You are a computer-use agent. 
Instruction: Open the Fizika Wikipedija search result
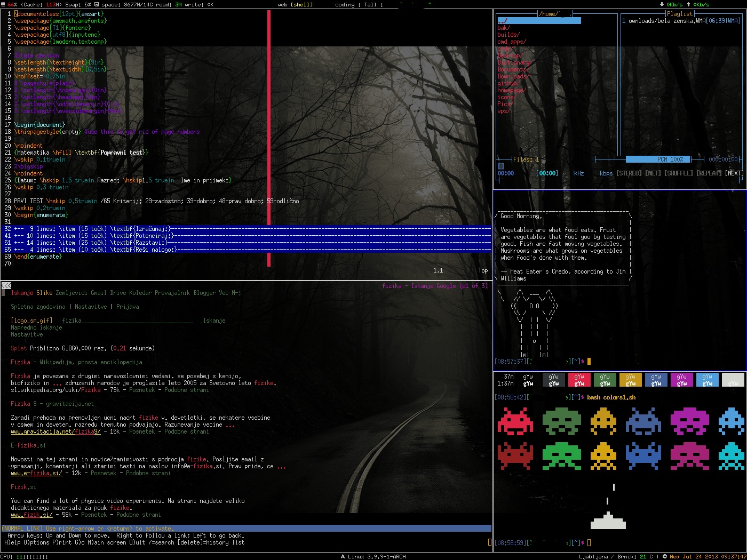click(x=76, y=362)
